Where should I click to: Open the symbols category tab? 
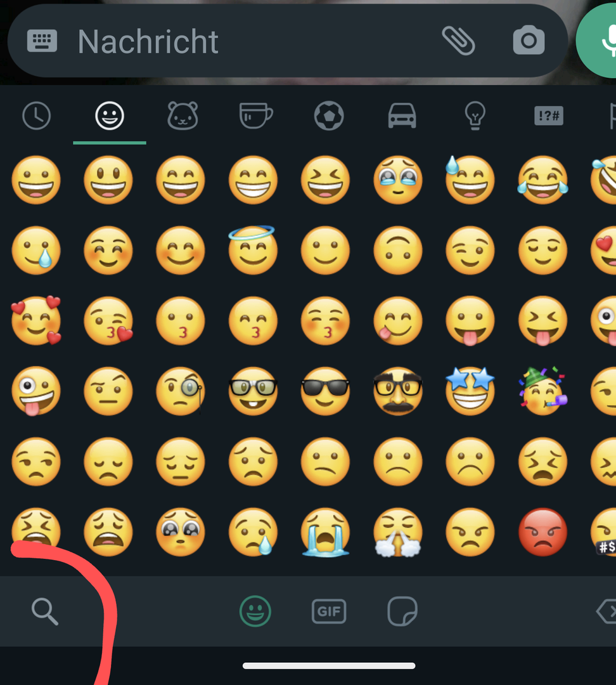tap(548, 116)
